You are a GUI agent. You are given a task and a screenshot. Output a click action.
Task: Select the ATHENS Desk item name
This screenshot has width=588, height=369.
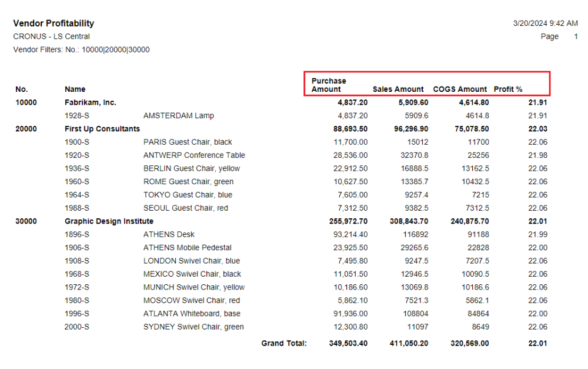click(x=169, y=234)
